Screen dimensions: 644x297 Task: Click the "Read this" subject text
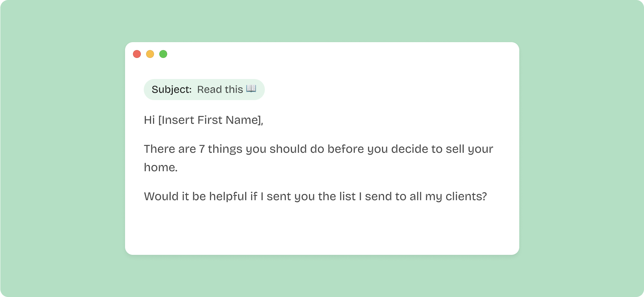(220, 90)
